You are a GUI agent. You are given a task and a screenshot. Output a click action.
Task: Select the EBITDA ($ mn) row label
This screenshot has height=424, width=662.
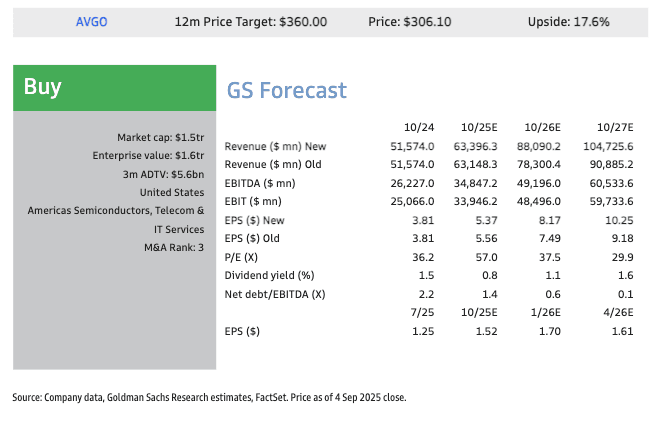tap(260, 183)
